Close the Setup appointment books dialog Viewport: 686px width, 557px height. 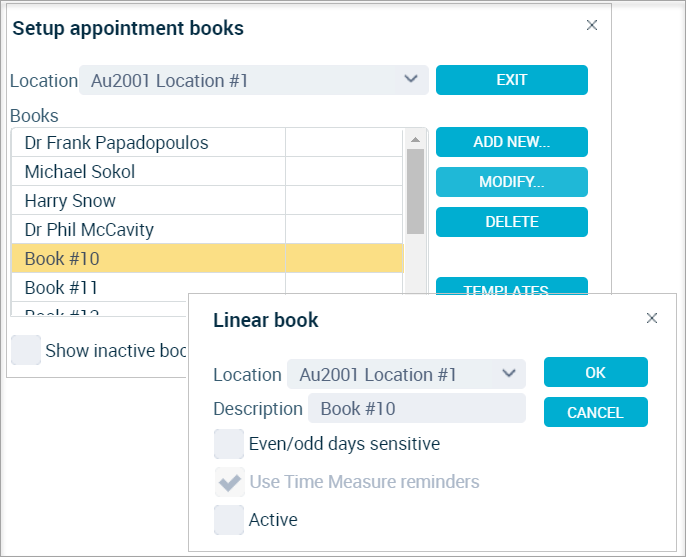coord(592,25)
